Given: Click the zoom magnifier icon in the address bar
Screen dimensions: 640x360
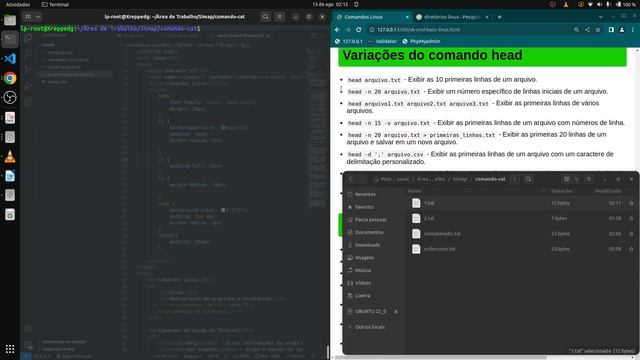Looking at the screenshot, I should [576, 29].
